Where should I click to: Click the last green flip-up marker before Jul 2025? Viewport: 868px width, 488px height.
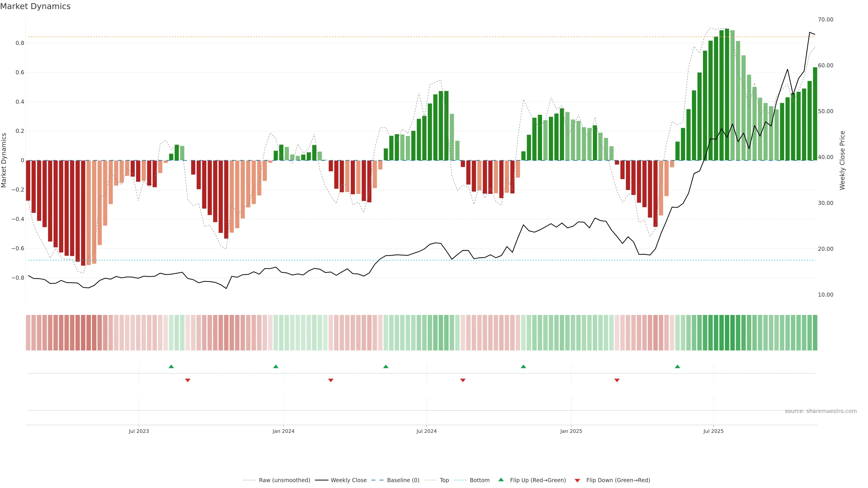677,366
